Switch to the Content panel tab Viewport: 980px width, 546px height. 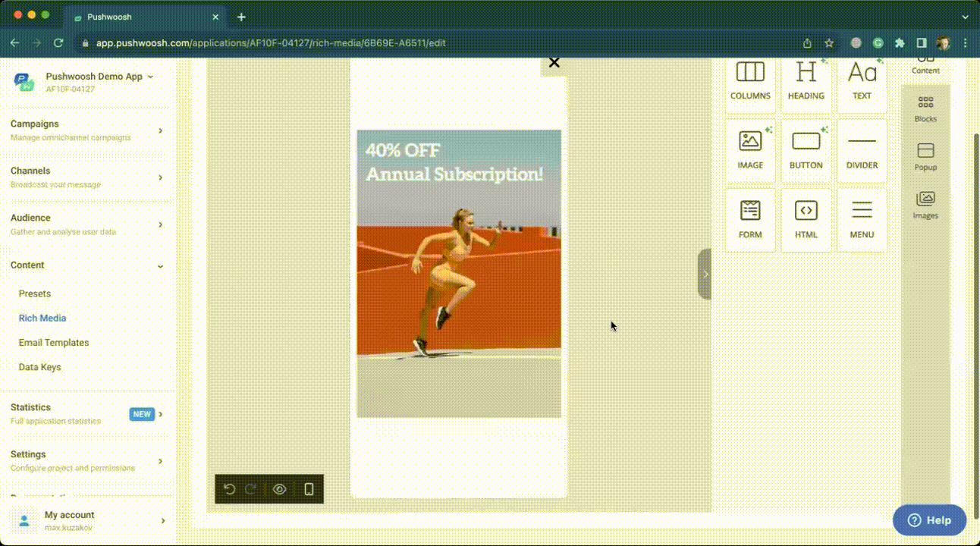[x=925, y=65]
